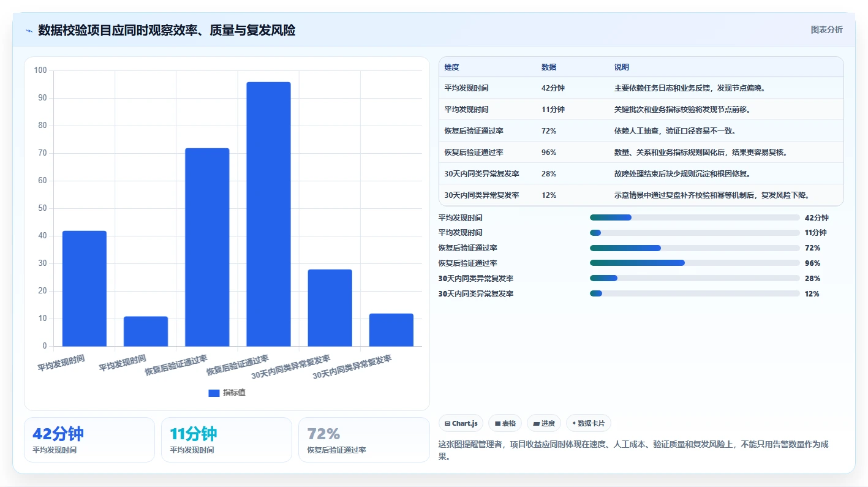Click the progress bar in the 28% row
The height and width of the screenshot is (487, 868).
pyautogui.click(x=695, y=279)
